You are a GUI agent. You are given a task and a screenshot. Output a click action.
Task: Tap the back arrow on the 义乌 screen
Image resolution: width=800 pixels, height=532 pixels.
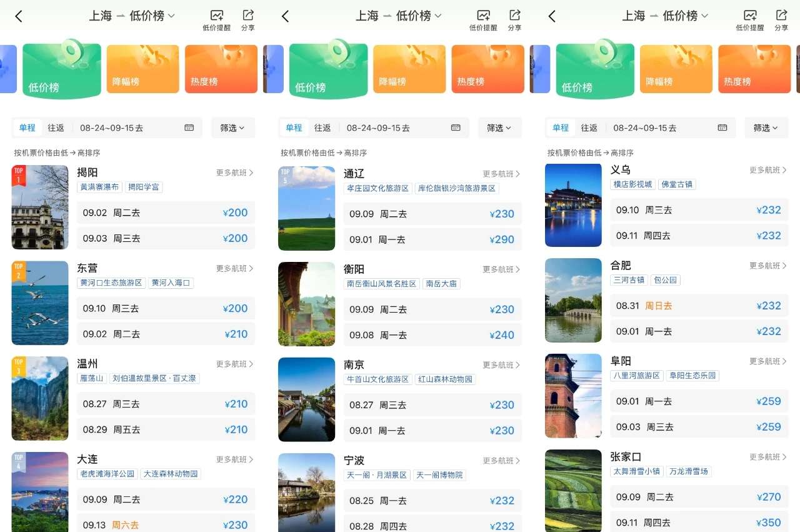(552, 16)
